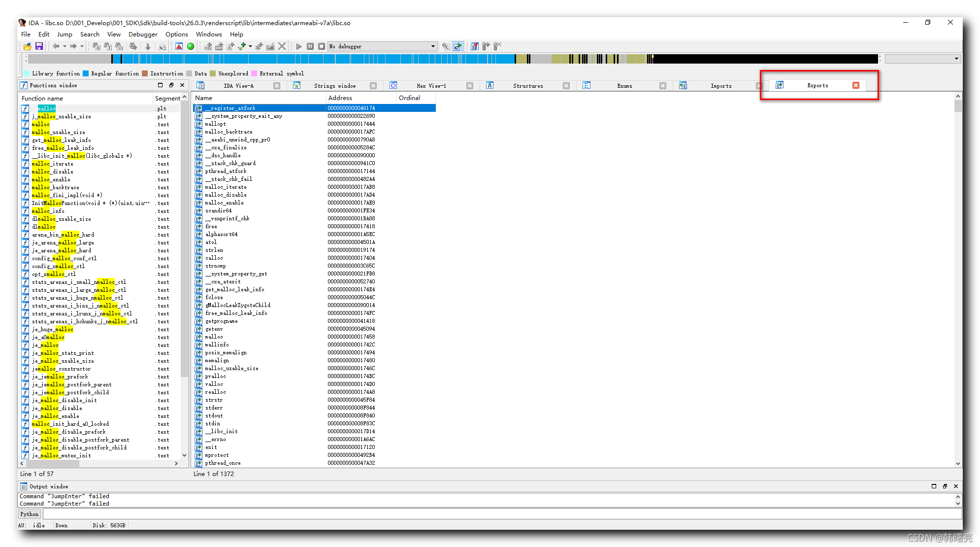Select the malloc_backtrace export row
The height and width of the screenshot is (547, 980).
point(314,132)
